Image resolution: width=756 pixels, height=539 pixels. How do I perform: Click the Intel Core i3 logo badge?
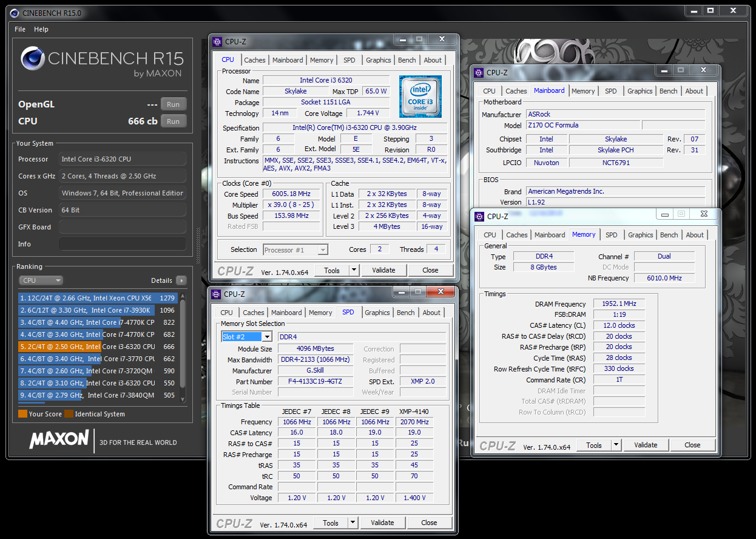[x=420, y=97]
